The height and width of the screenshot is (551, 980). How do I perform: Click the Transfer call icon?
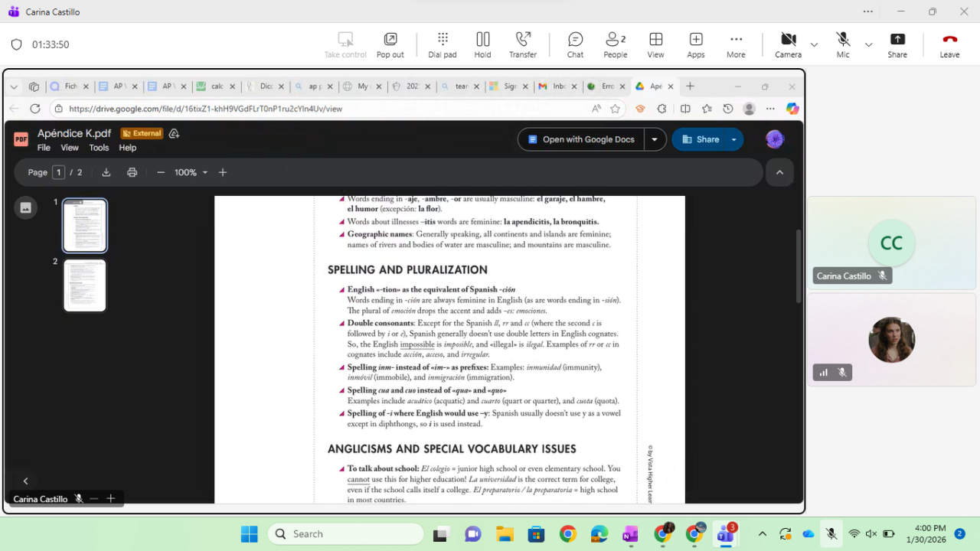click(x=523, y=44)
